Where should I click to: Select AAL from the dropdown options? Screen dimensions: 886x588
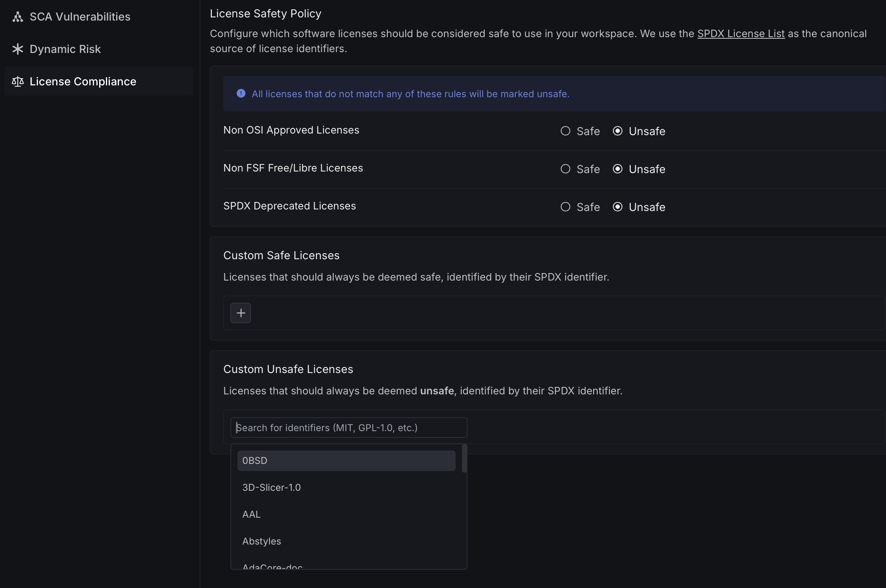[x=346, y=514]
